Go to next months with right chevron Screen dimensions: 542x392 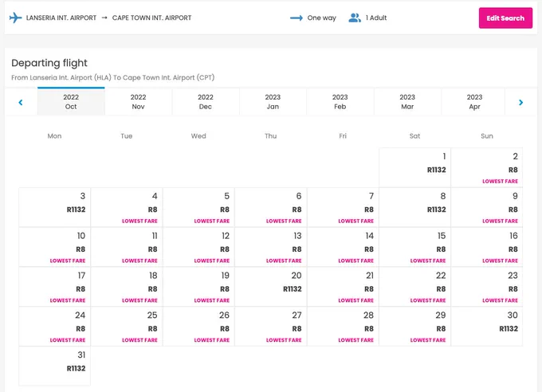pos(521,102)
